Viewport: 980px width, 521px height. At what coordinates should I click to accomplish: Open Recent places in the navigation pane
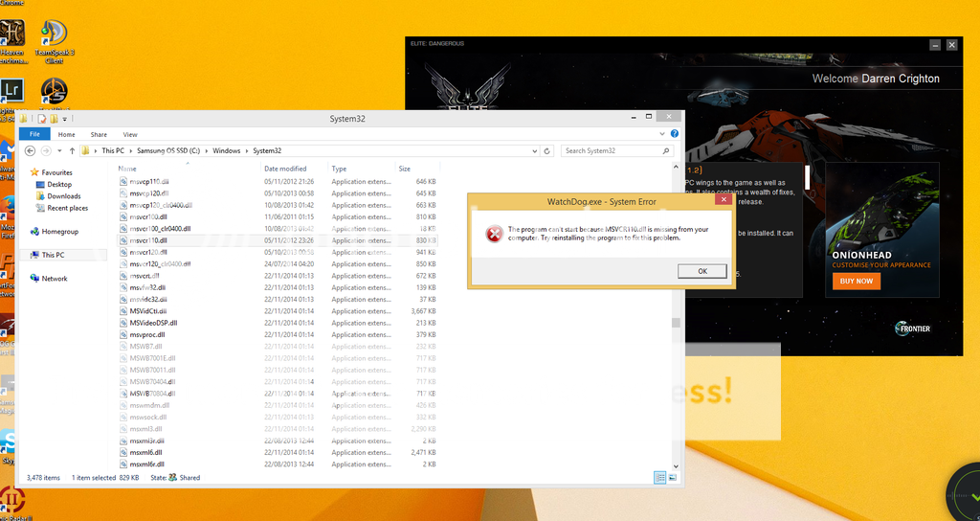(x=68, y=208)
